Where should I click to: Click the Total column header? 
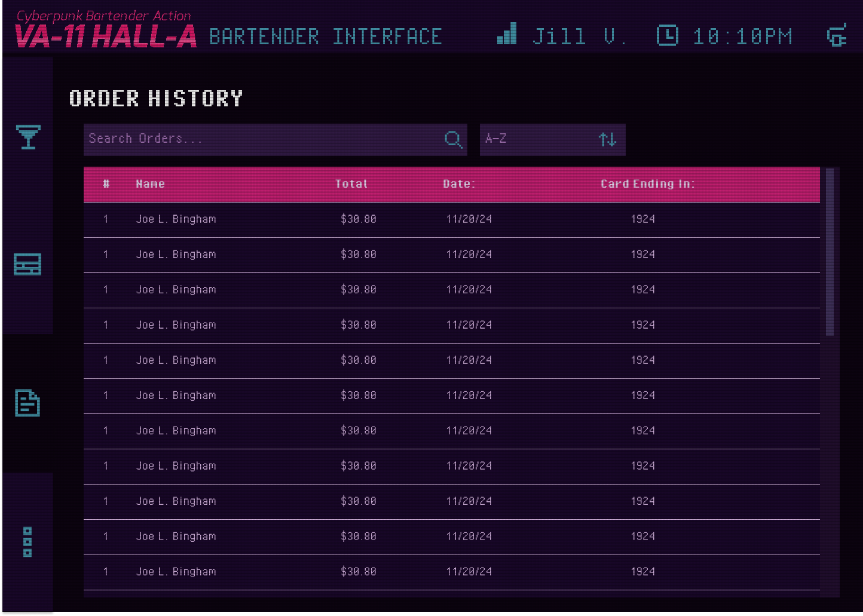pyautogui.click(x=351, y=184)
